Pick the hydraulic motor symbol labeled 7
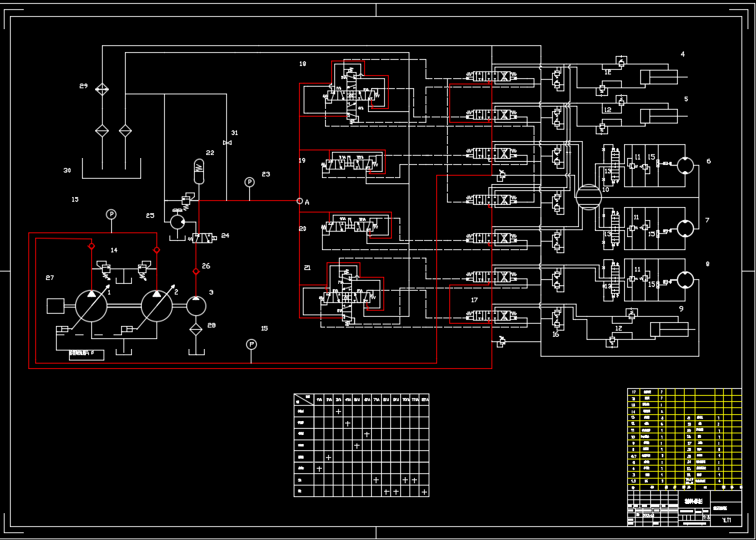The height and width of the screenshot is (540, 756). [x=685, y=229]
